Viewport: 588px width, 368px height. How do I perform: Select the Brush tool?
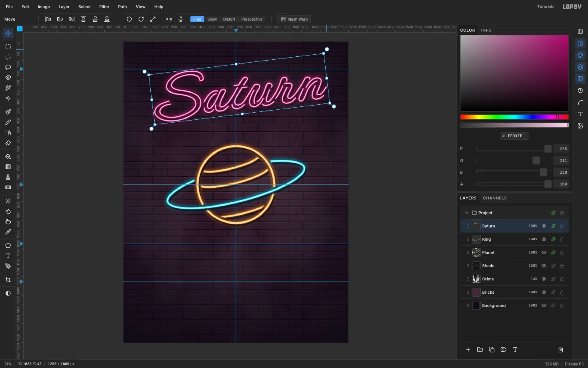point(8,112)
